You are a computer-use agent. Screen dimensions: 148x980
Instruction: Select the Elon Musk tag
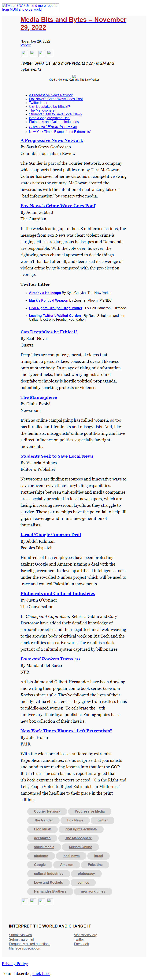(42, 829)
